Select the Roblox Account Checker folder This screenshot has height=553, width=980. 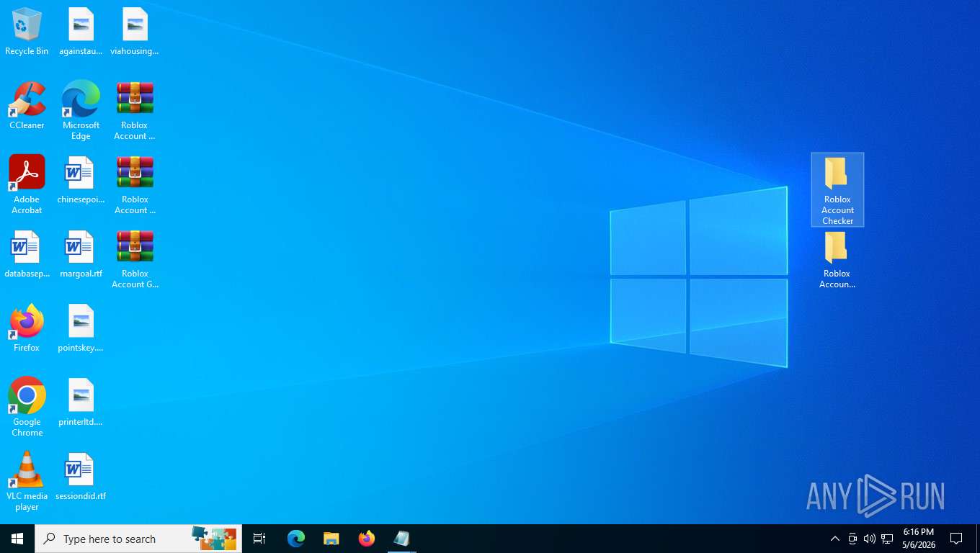point(837,190)
